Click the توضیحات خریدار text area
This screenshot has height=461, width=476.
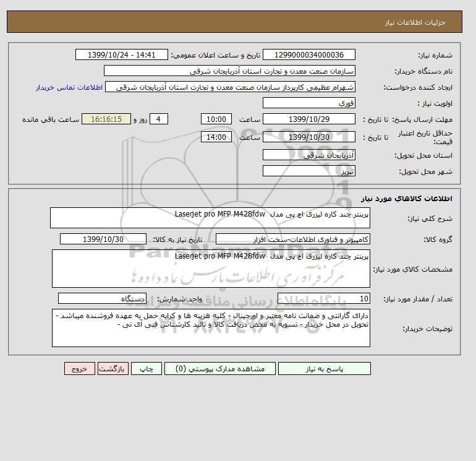(211, 328)
